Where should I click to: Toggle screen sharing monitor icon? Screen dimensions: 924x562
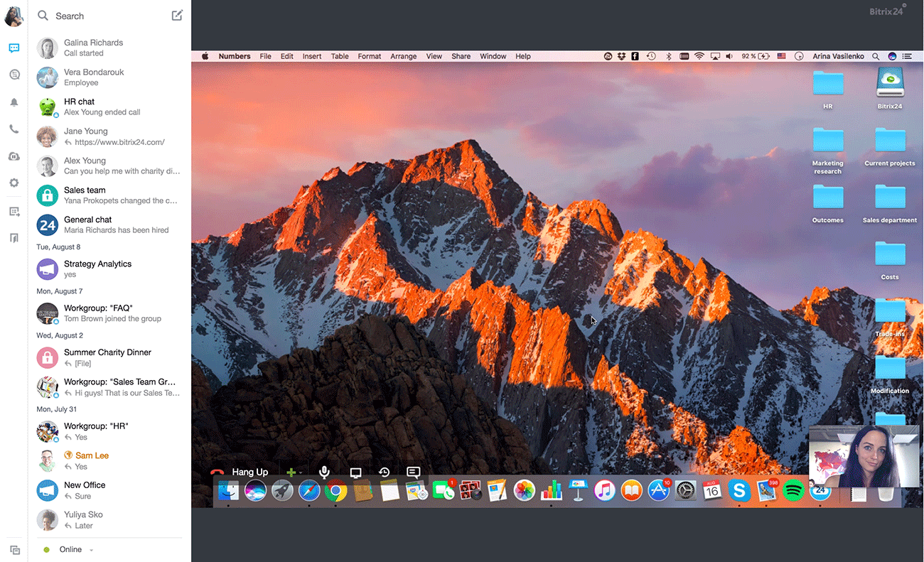[356, 472]
